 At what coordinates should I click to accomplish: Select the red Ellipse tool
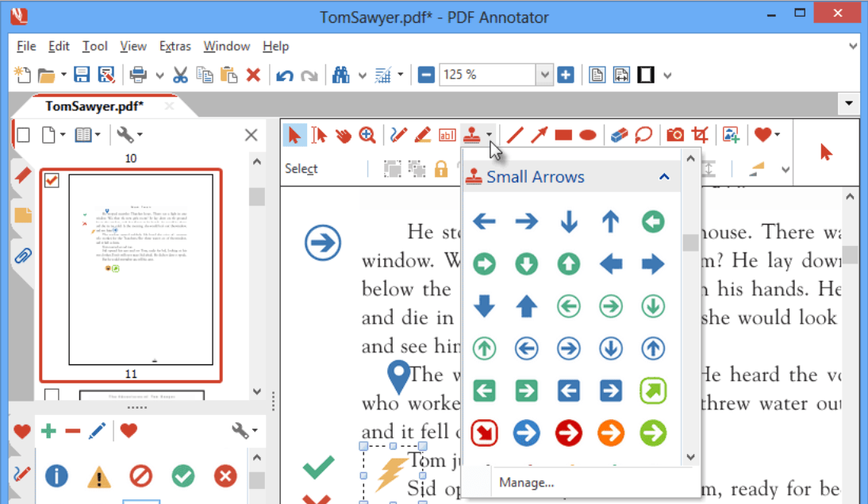tap(588, 135)
